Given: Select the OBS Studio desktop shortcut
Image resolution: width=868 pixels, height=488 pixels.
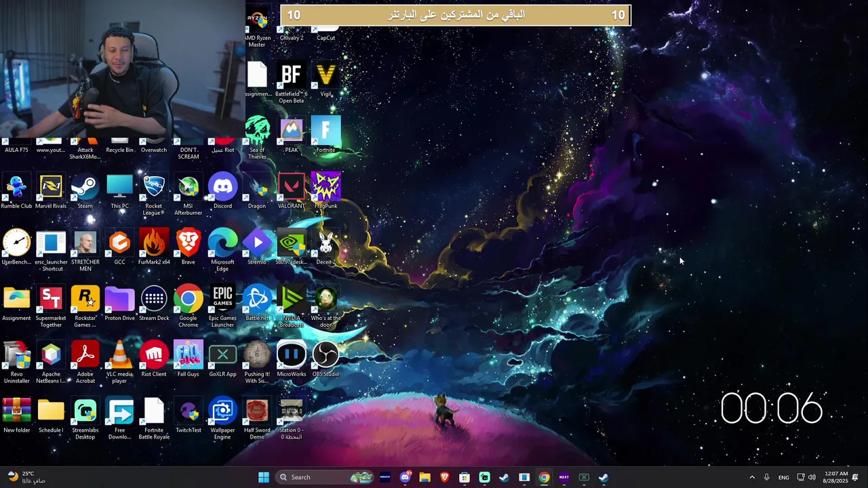Looking at the screenshot, I should pyautogui.click(x=325, y=359).
